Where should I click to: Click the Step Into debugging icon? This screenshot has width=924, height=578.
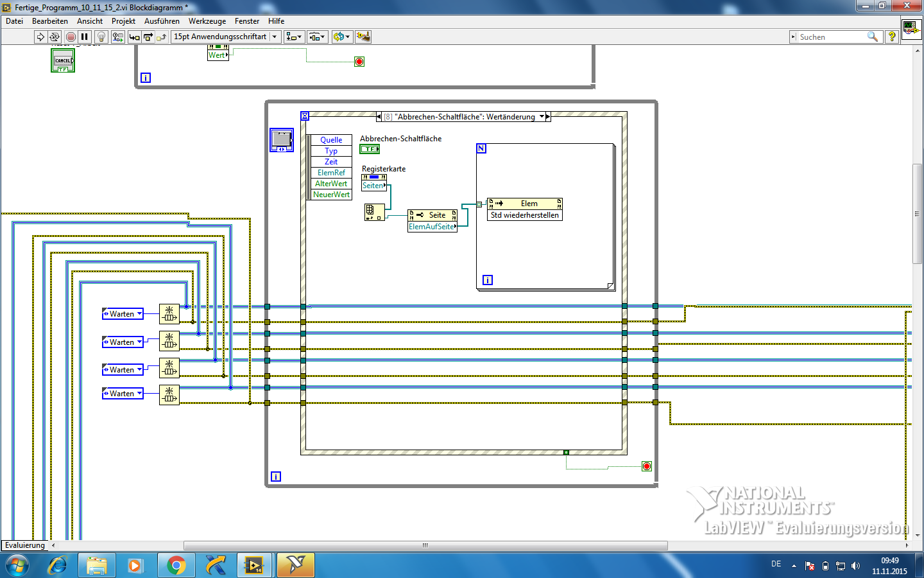pos(134,37)
